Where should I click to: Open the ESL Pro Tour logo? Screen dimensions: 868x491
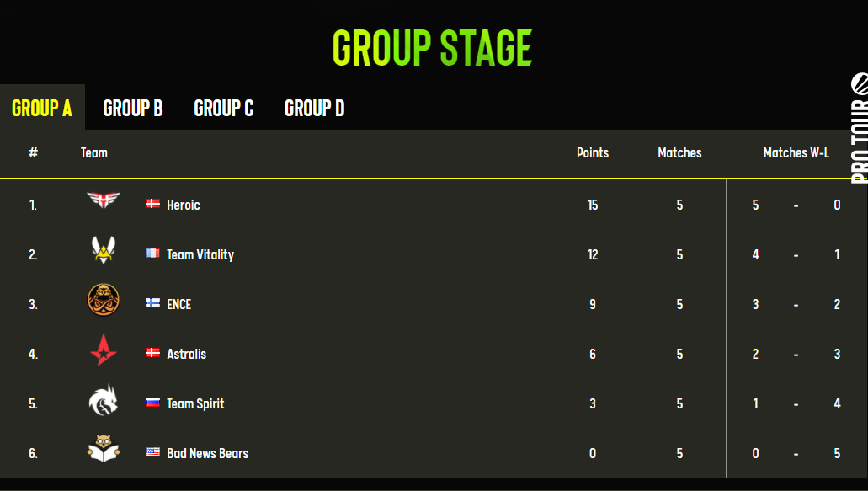click(x=859, y=128)
